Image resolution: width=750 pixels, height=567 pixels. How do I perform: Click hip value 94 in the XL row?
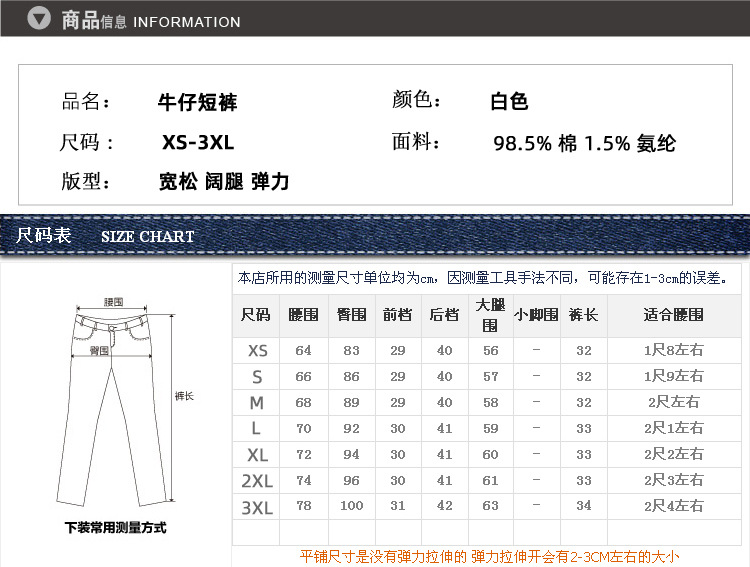click(x=351, y=455)
